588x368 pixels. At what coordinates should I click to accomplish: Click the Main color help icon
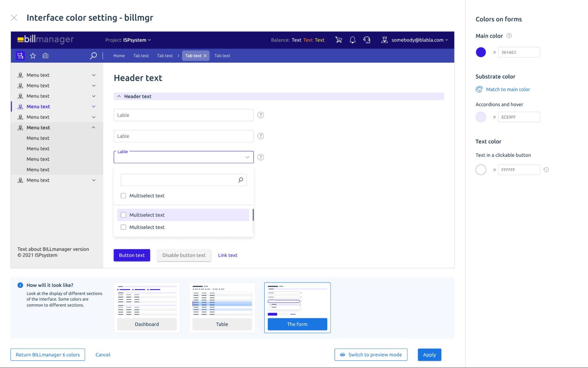[x=509, y=36]
